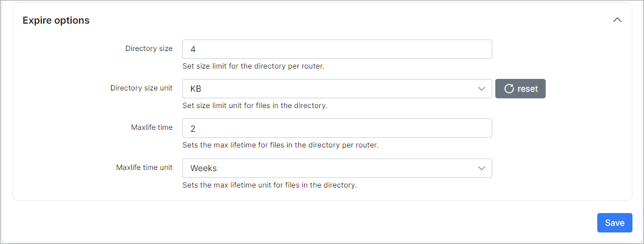Click the reset button label text
The height and width of the screenshot is (244, 644).
527,89
